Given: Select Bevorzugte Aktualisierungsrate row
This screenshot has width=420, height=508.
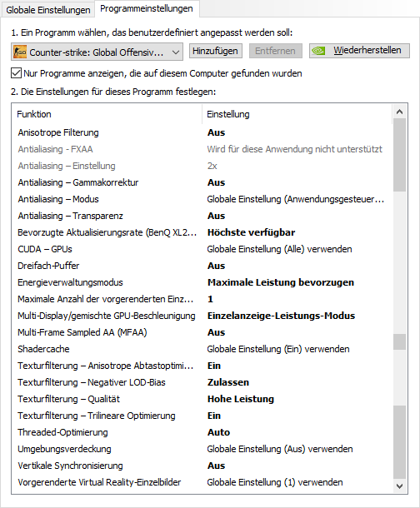Looking at the screenshot, I should click(202, 232).
